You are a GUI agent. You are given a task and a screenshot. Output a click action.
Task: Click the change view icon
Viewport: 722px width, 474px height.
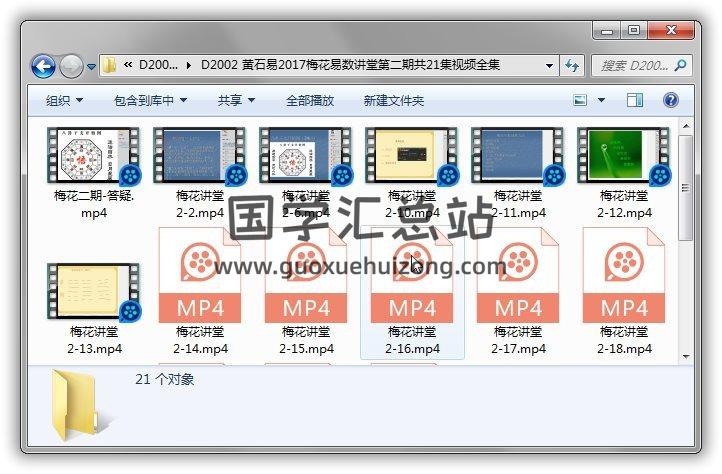[580, 100]
